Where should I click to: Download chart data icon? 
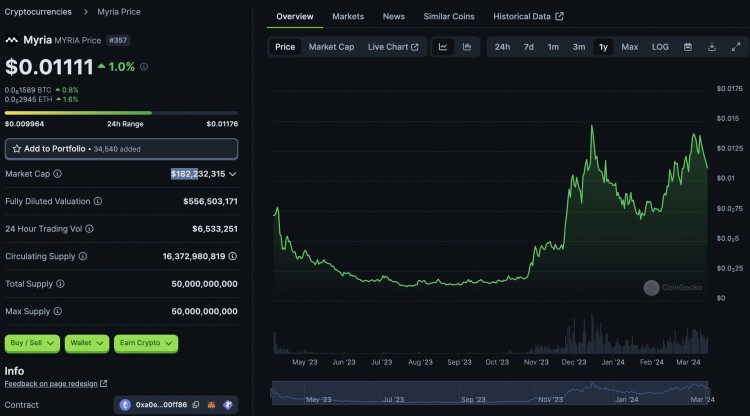[x=712, y=47]
